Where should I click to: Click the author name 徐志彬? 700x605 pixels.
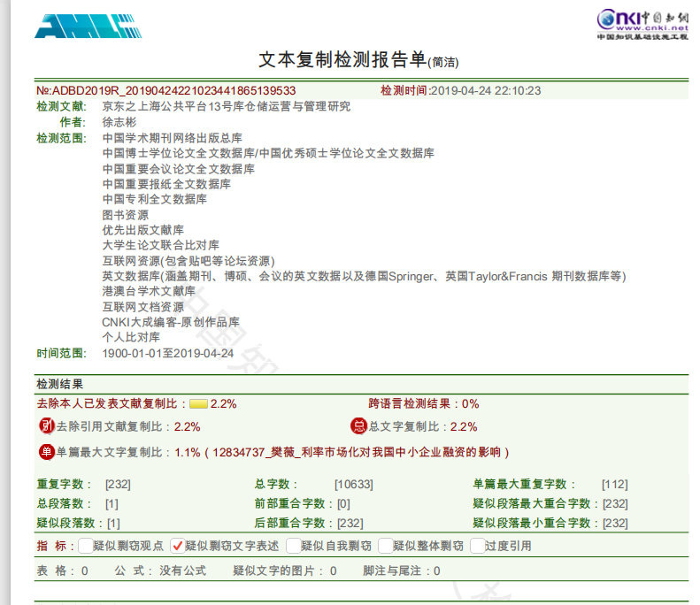click(x=119, y=122)
